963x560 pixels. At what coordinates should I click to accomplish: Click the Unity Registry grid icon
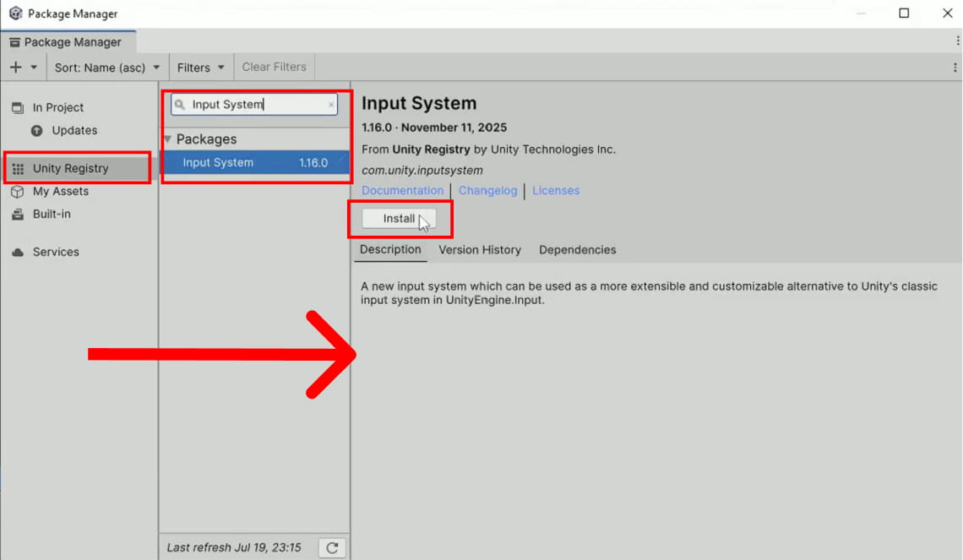coord(18,169)
